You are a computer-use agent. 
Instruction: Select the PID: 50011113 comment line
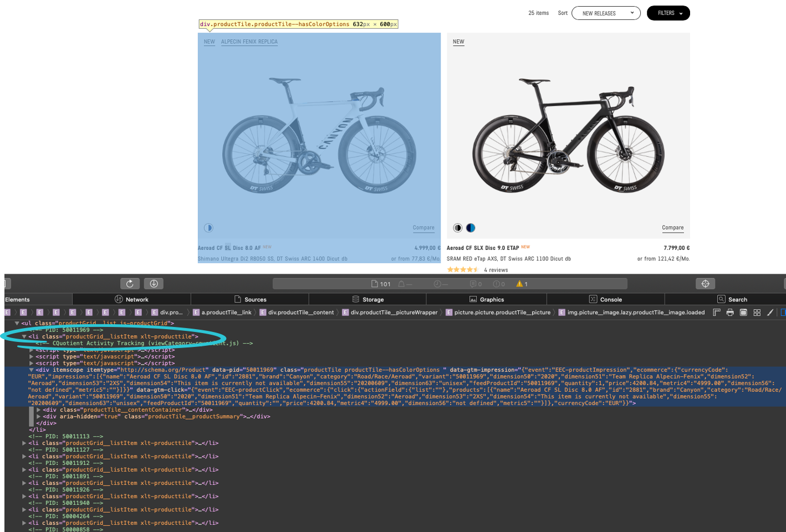[x=66, y=436]
